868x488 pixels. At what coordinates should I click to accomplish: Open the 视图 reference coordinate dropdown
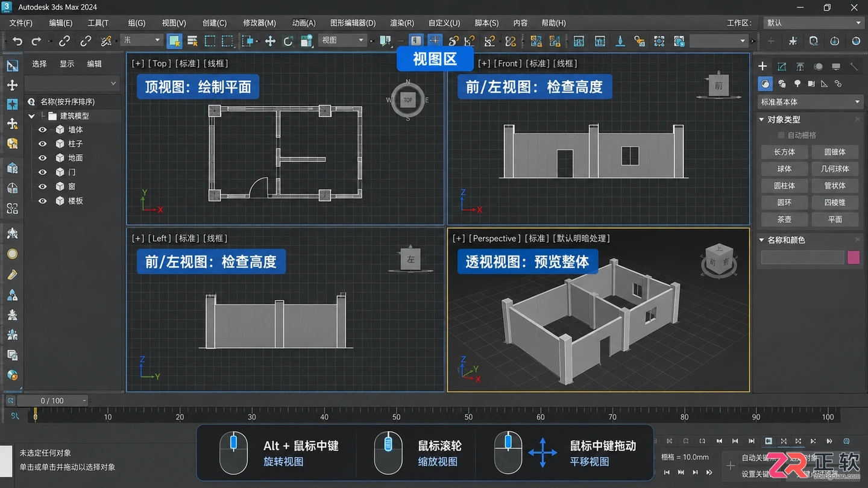click(x=342, y=40)
